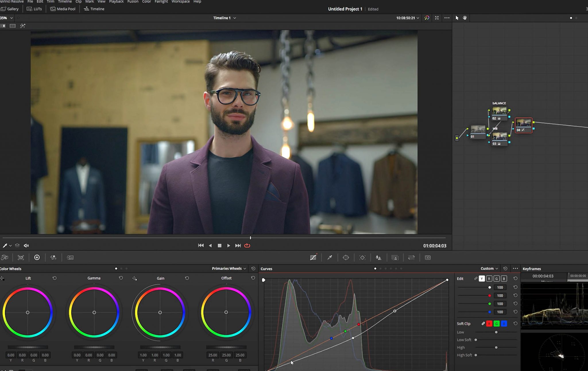Open viewer zoom percentage dropdown
This screenshot has height=371, width=588.
click(x=6, y=18)
